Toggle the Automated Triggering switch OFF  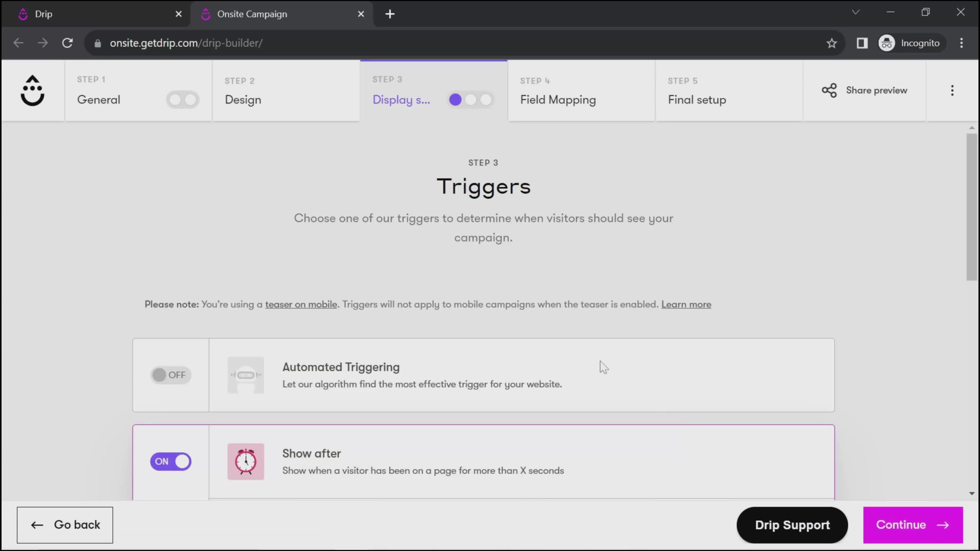pyautogui.click(x=170, y=375)
